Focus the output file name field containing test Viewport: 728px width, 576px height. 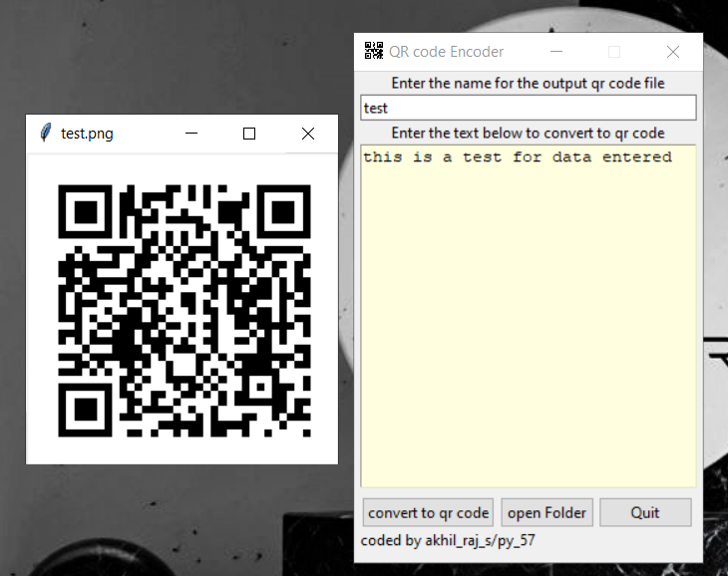[x=529, y=108]
